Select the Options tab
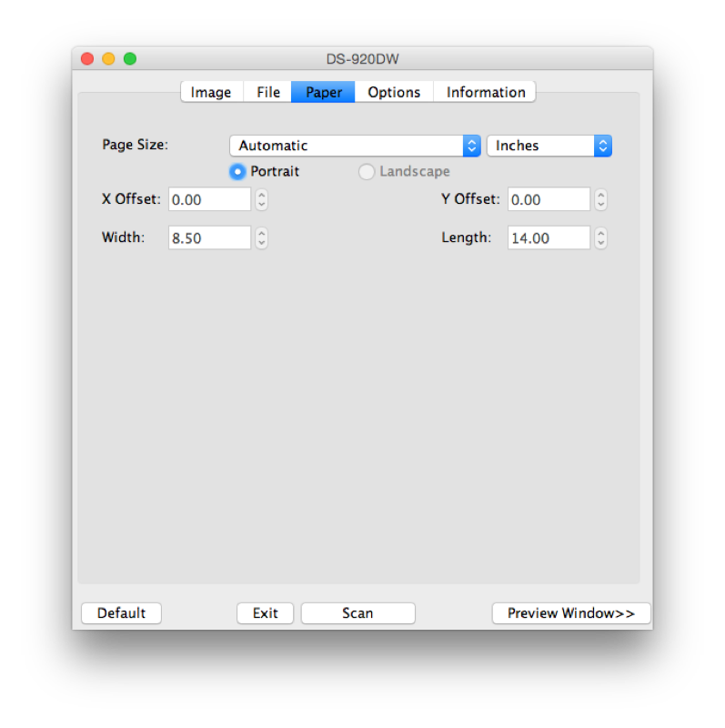Screen dimensions: 725x728 point(394,92)
